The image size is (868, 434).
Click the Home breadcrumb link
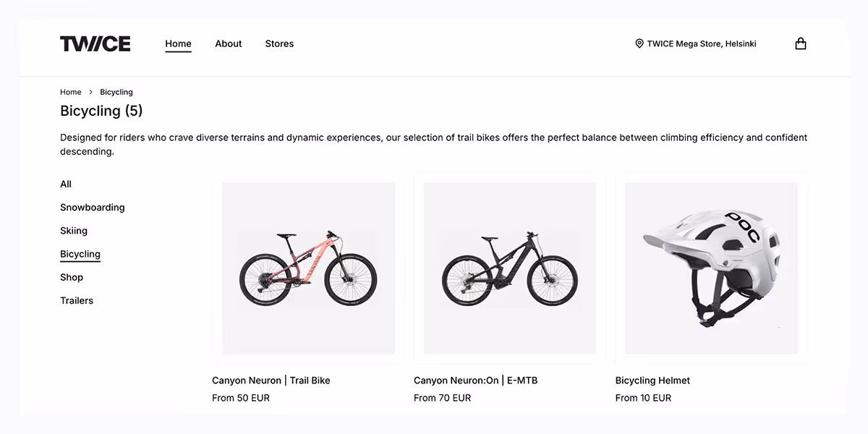(x=71, y=93)
